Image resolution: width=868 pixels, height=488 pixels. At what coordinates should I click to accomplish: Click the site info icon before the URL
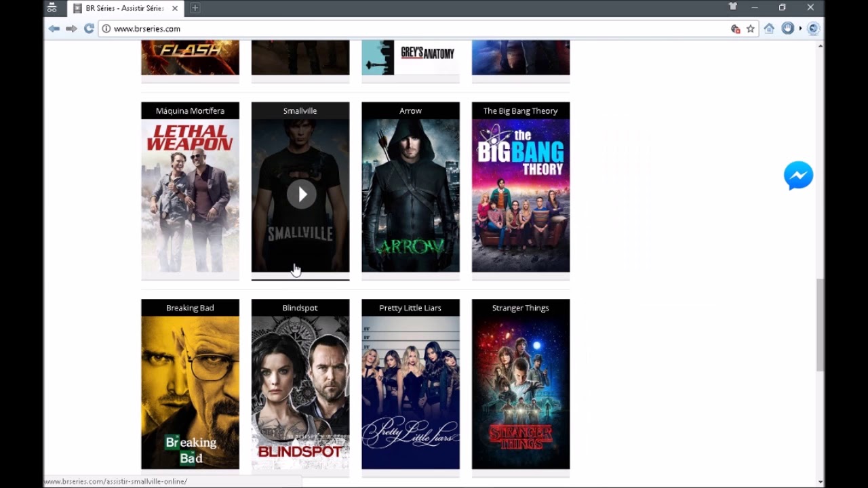[x=106, y=28]
